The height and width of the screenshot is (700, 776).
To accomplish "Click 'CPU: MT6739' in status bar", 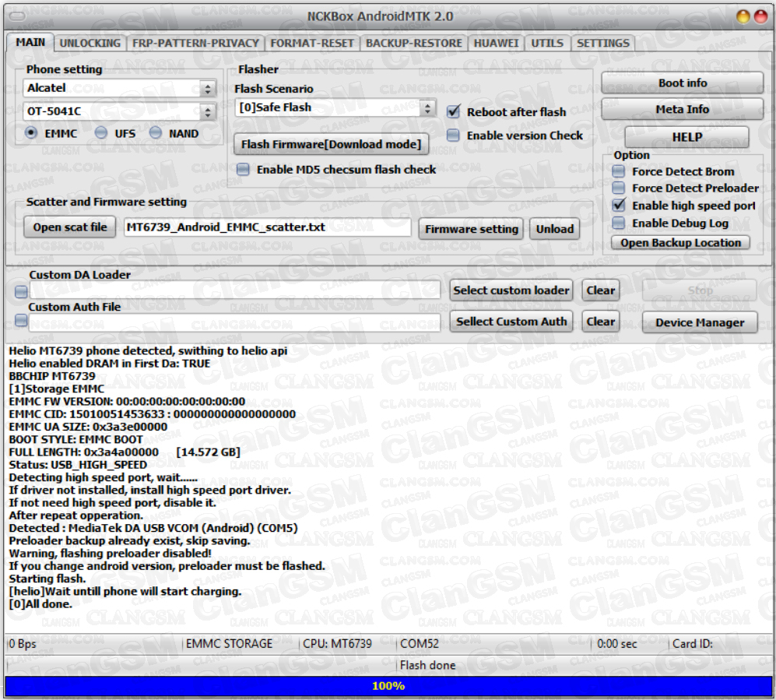I will tap(337, 644).
